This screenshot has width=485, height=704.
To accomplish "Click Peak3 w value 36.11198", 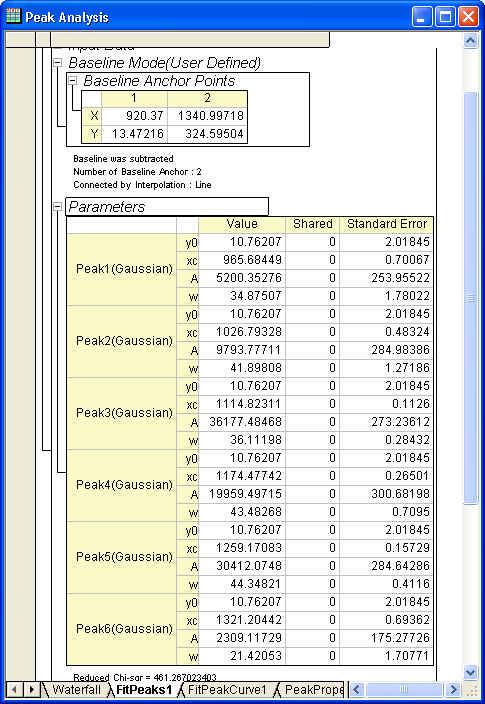I will coord(242,440).
